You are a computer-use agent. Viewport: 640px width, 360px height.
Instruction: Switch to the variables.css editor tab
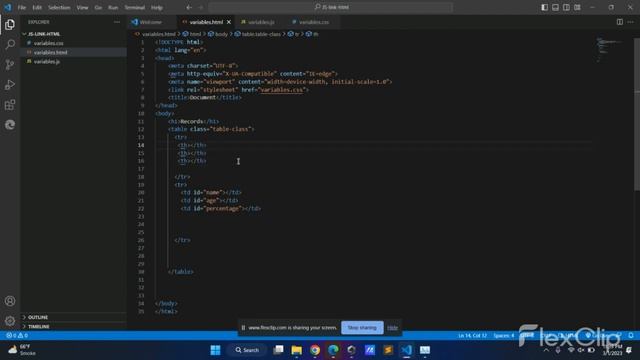pos(313,22)
